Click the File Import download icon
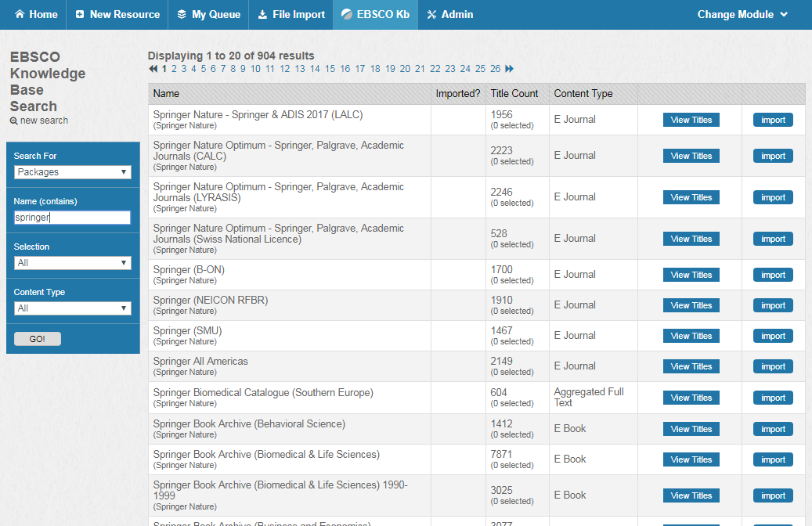This screenshot has width=812, height=526. (262, 14)
